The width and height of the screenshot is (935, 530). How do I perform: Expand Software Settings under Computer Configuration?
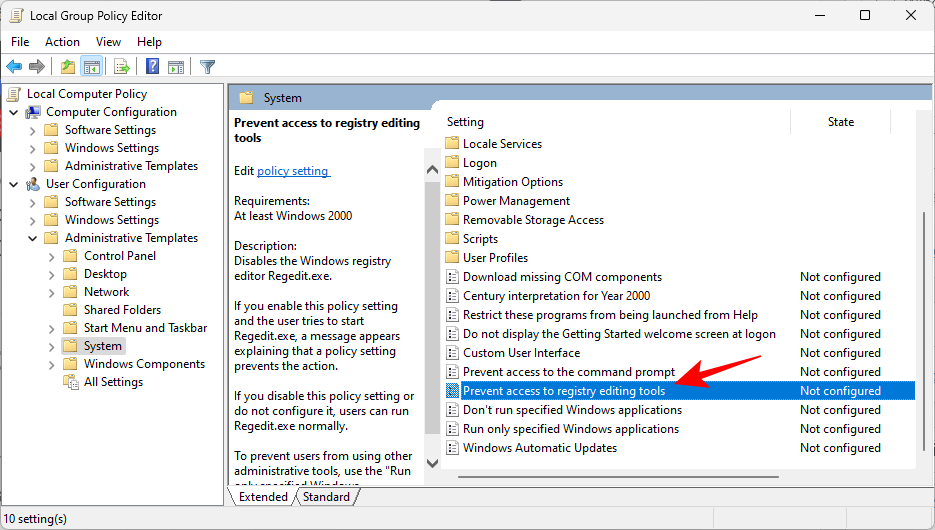click(x=33, y=131)
